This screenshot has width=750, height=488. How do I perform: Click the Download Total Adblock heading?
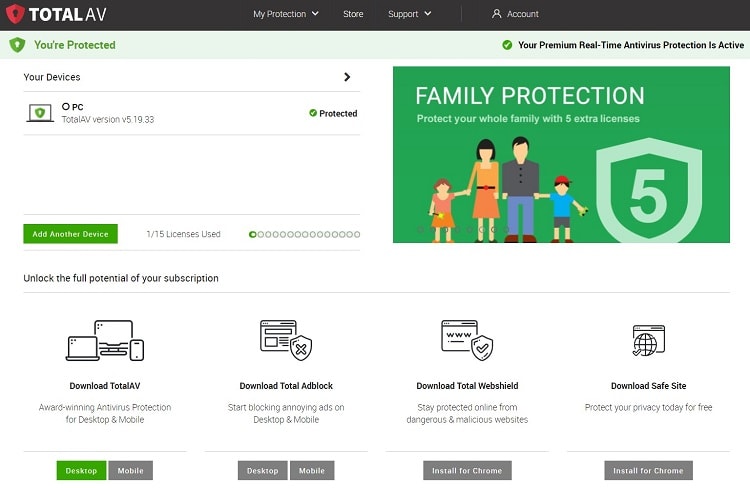(x=286, y=386)
